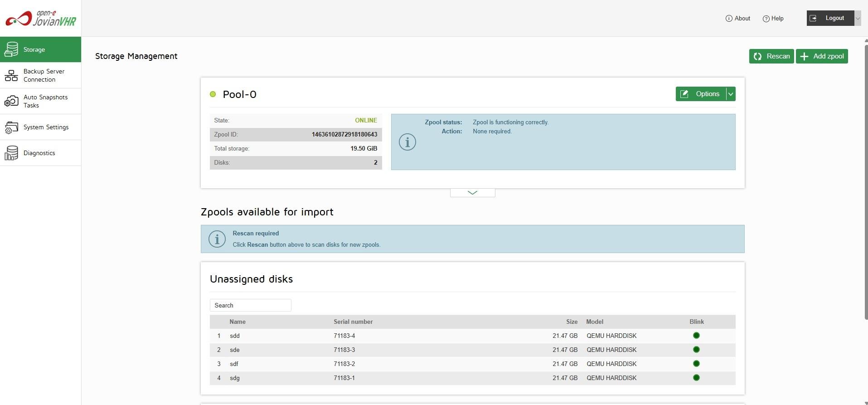Toggle blink indicator for disk sde
The width and height of the screenshot is (868, 405).
(696, 350)
